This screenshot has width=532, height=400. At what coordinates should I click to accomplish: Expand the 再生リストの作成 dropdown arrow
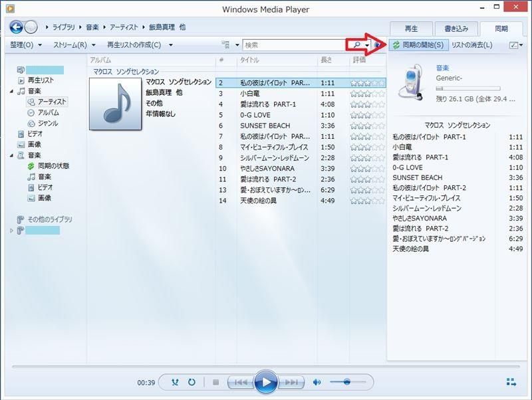171,45
